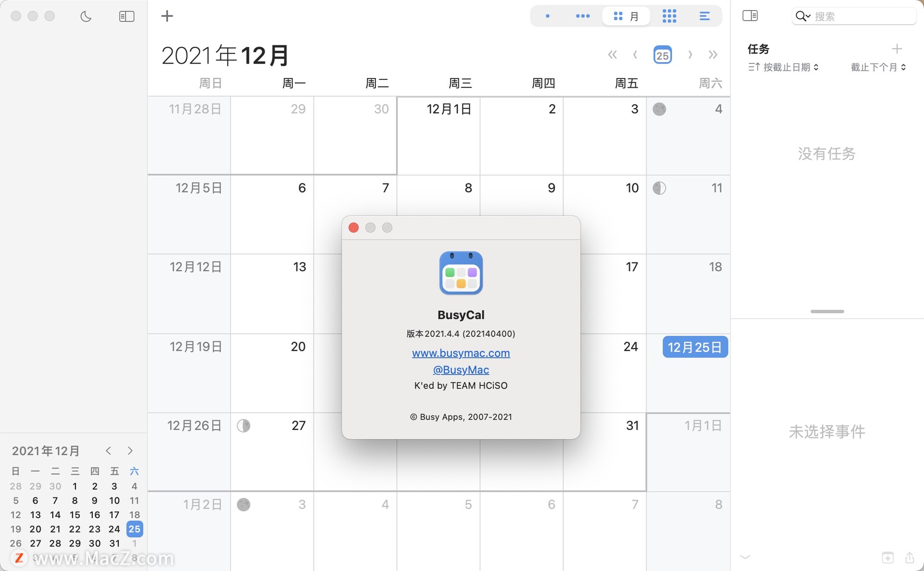Mini calendar previous month arrow
The width and height of the screenshot is (924, 571).
click(108, 451)
